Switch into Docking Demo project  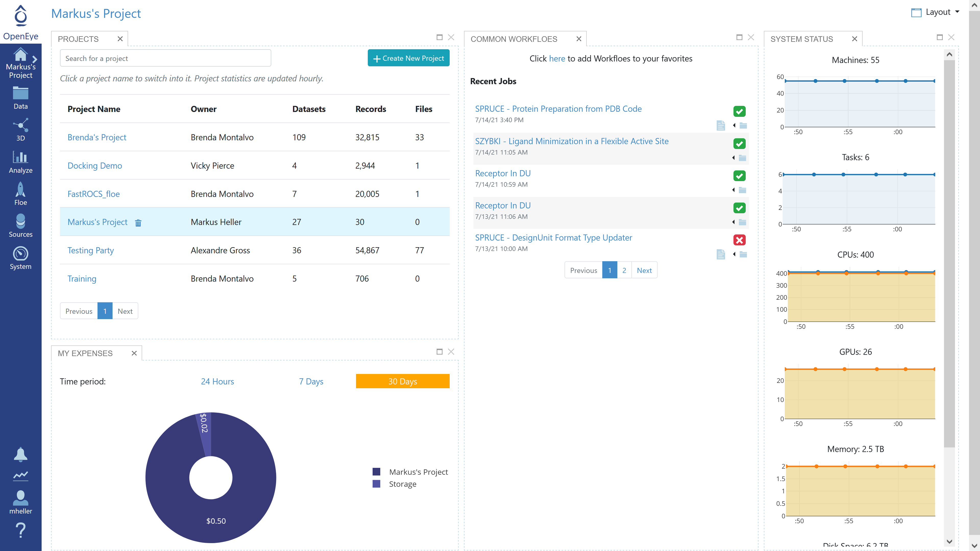point(95,165)
